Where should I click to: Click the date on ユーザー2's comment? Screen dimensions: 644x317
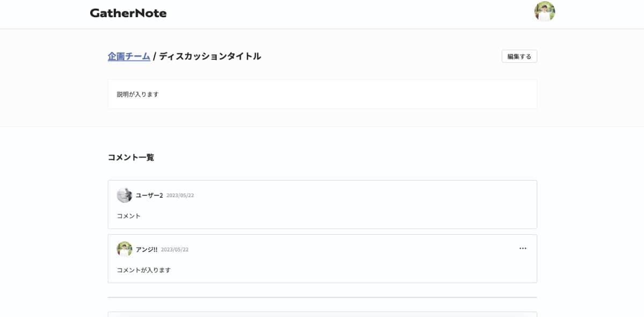tap(180, 196)
